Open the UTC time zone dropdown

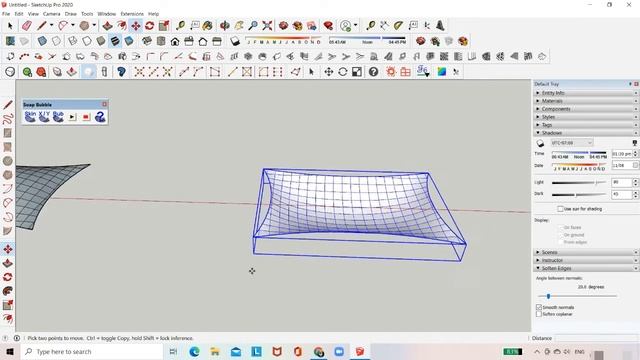click(571, 143)
